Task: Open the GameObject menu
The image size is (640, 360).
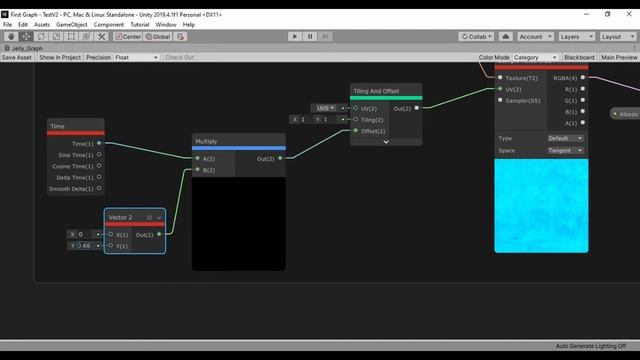Action: (x=71, y=24)
